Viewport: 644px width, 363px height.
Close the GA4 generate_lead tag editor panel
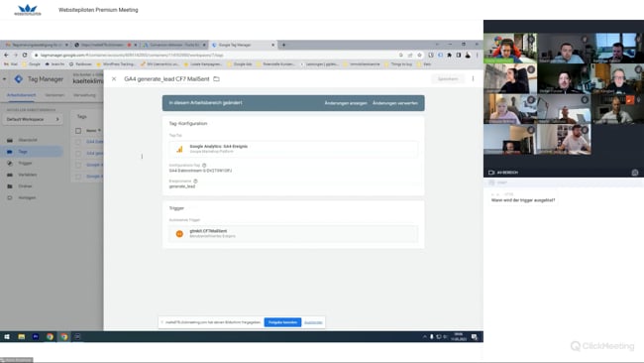pyautogui.click(x=114, y=79)
